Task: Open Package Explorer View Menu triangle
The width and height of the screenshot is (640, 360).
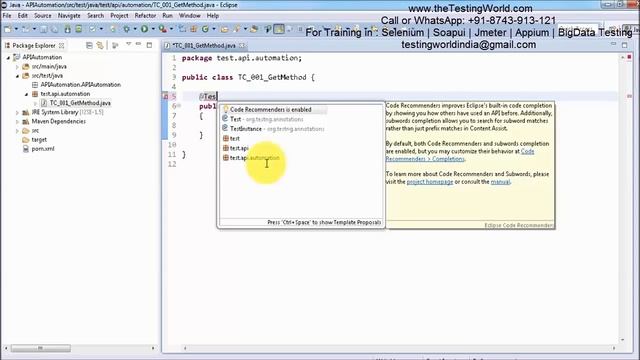Action: tap(128, 44)
